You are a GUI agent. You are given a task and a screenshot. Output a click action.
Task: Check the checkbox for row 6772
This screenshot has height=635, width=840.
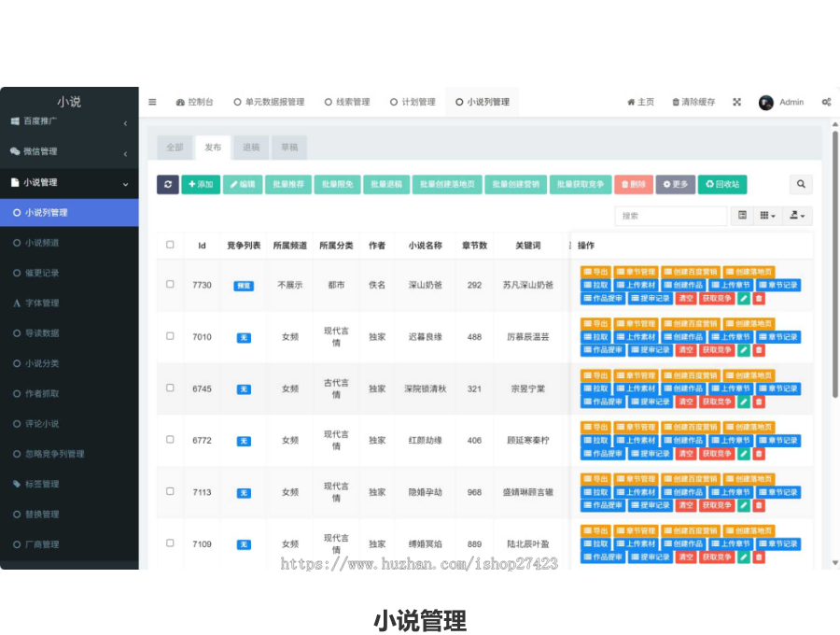pyautogui.click(x=170, y=440)
